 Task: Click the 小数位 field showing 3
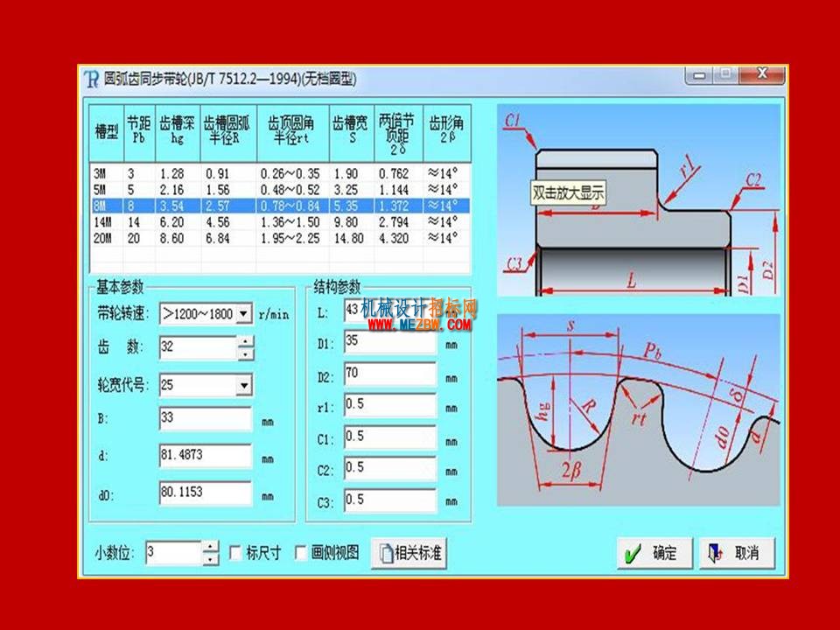(x=174, y=553)
